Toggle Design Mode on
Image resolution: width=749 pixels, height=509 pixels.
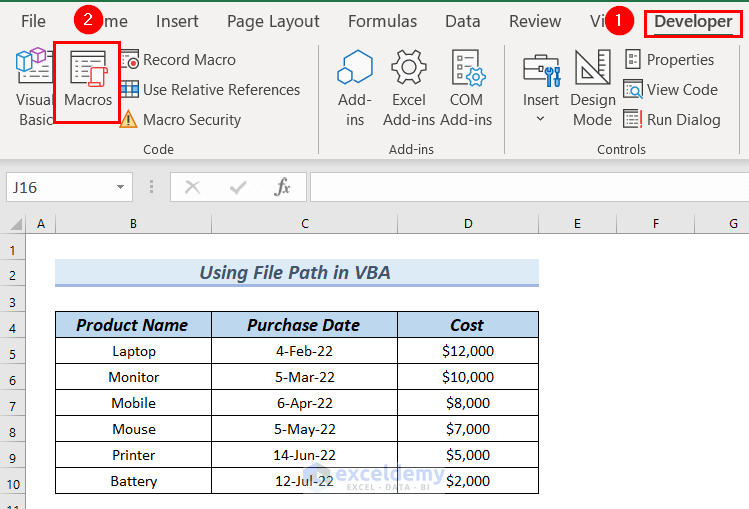point(593,87)
